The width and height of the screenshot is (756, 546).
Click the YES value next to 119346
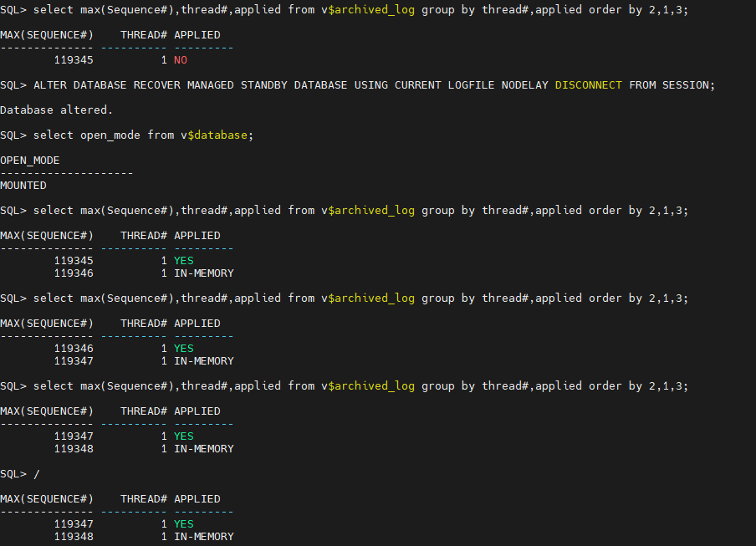[x=183, y=348]
